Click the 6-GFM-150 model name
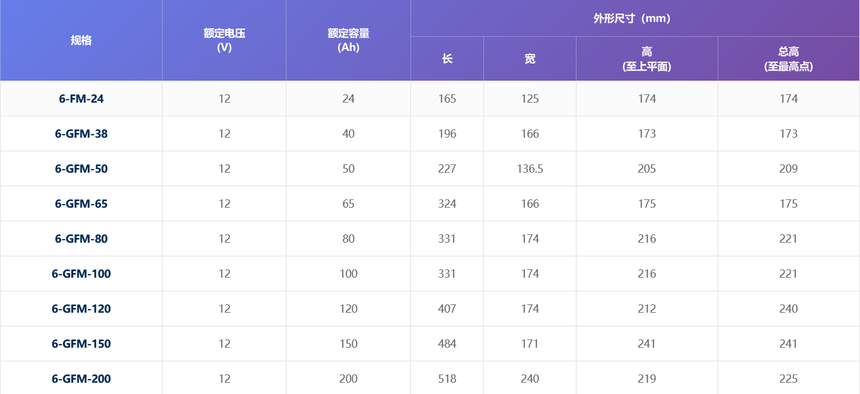This screenshot has height=394, width=860. coord(81,344)
